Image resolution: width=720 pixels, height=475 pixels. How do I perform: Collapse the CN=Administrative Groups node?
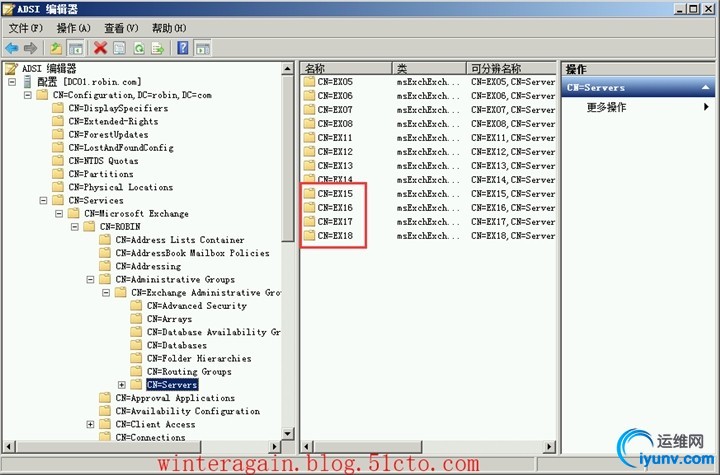(90, 279)
